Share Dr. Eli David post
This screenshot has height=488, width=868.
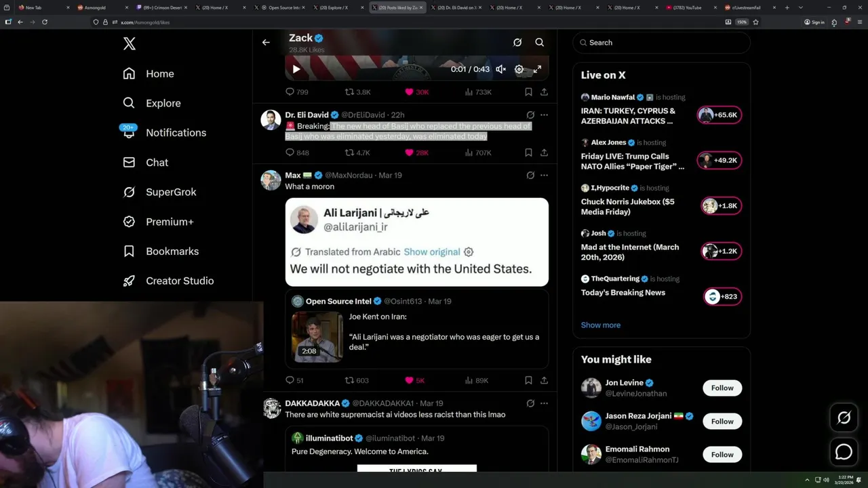click(544, 153)
